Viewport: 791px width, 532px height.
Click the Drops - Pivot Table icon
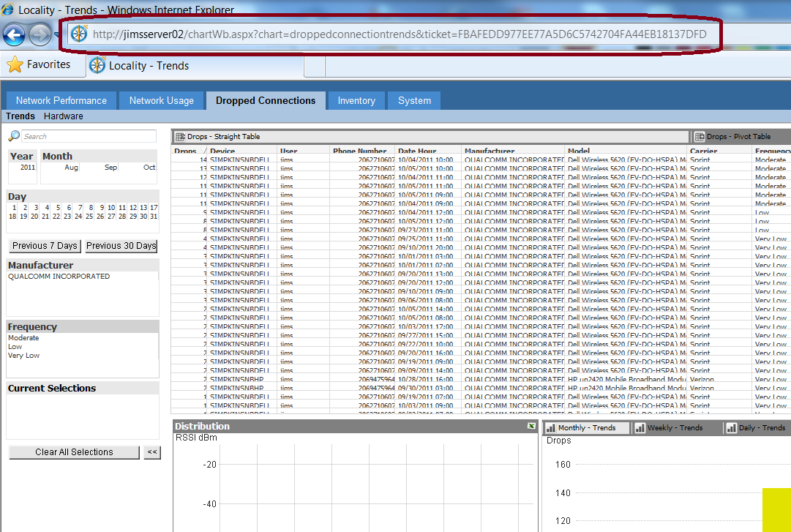point(700,137)
